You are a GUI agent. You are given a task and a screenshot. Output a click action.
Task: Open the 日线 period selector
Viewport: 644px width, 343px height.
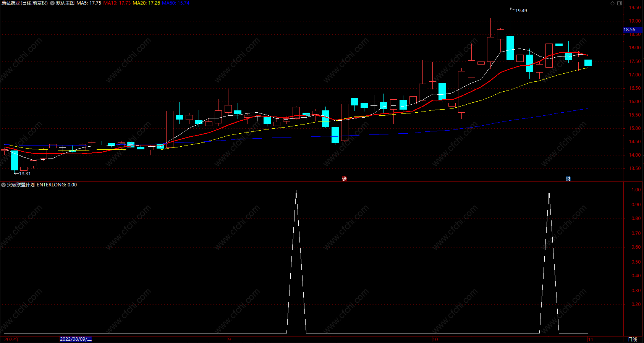coord(633,340)
